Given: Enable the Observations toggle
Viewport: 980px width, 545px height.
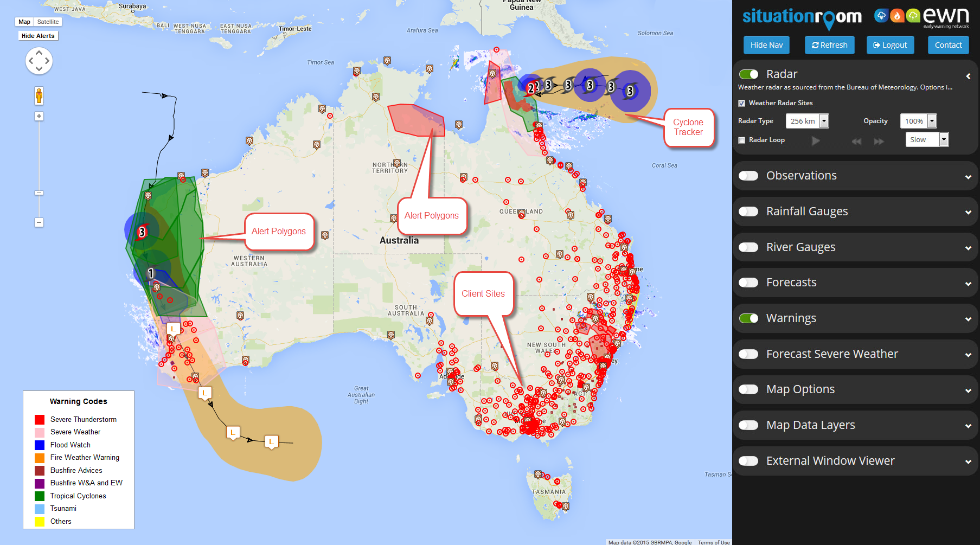Looking at the screenshot, I should pyautogui.click(x=748, y=176).
